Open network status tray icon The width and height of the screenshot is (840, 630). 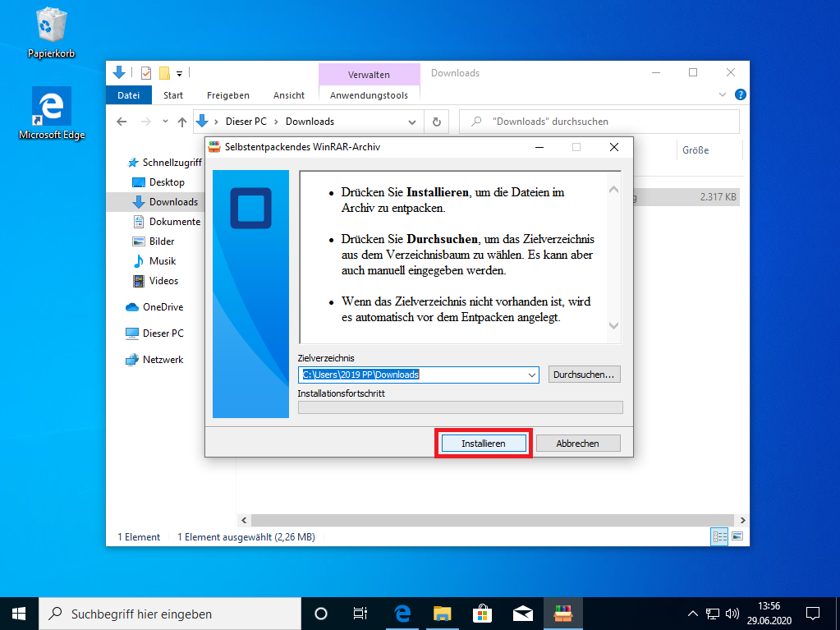712,614
